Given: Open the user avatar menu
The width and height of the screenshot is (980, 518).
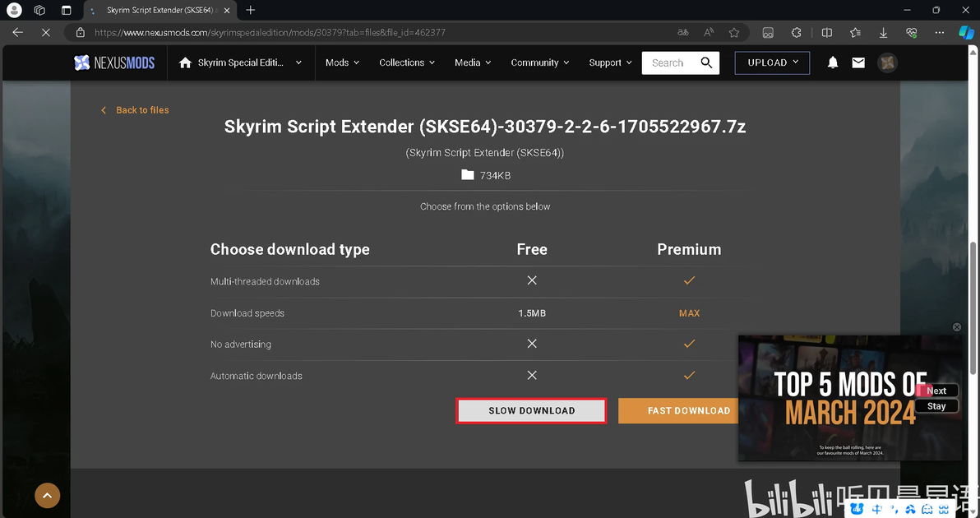Looking at the screenshot, I should [887, 62].
